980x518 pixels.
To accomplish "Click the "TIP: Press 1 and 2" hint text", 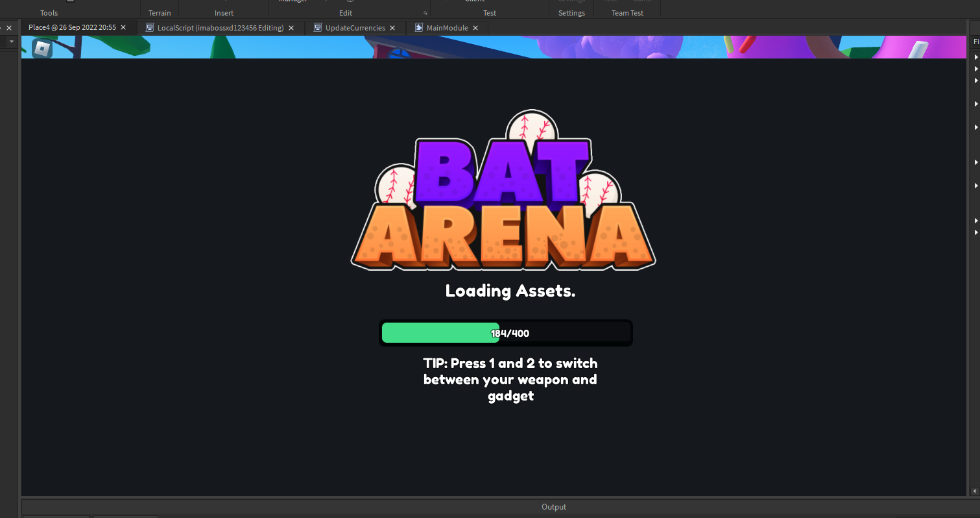I will pyautogui.click(x=510, y=379).
